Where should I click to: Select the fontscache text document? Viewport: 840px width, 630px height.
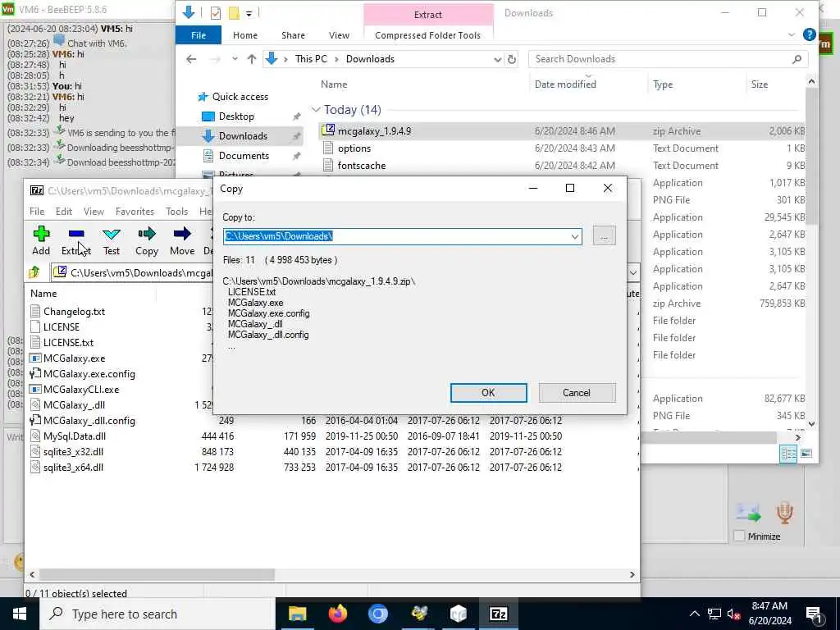tap(362, 166)
